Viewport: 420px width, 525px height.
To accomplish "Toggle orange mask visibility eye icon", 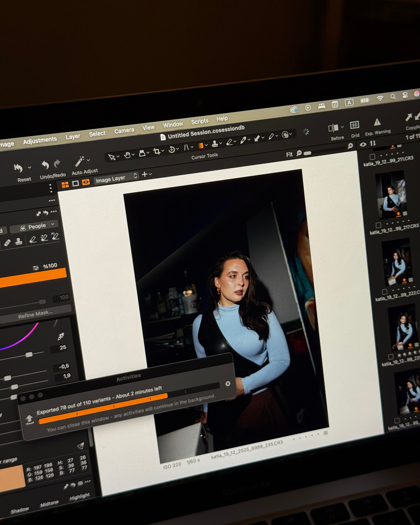I will 86,182.
